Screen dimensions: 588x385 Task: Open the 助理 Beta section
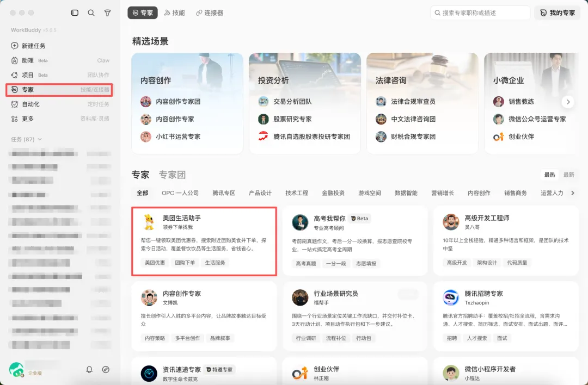60,60
